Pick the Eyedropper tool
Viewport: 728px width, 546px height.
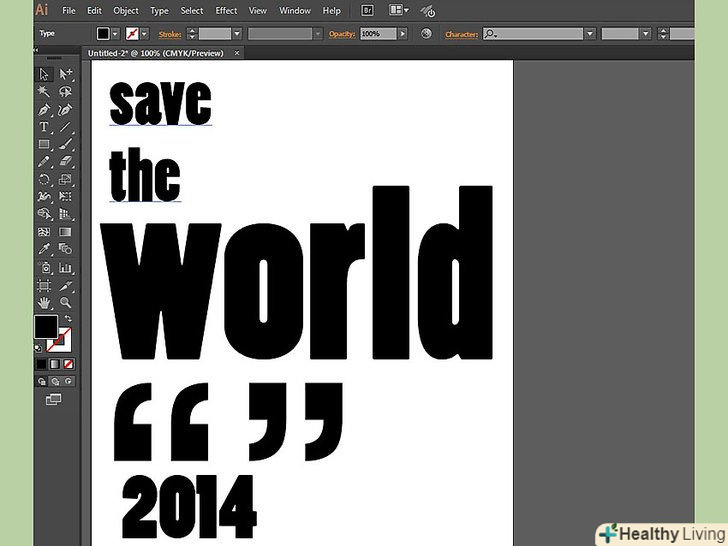(x=44, y=249)
